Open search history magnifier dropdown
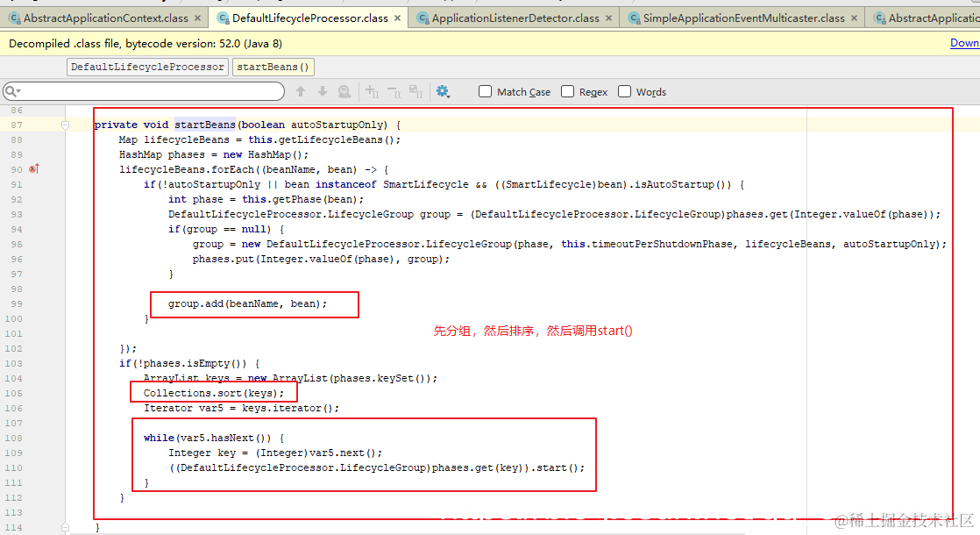This screenshot has height=535, width=980. click(12, 91)
